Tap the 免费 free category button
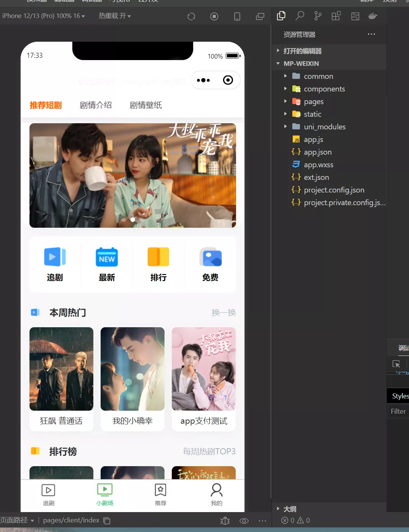 click(x=210, y=264)
